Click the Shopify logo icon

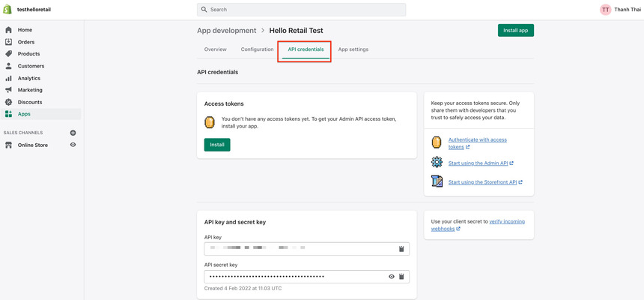click(8, 9)
